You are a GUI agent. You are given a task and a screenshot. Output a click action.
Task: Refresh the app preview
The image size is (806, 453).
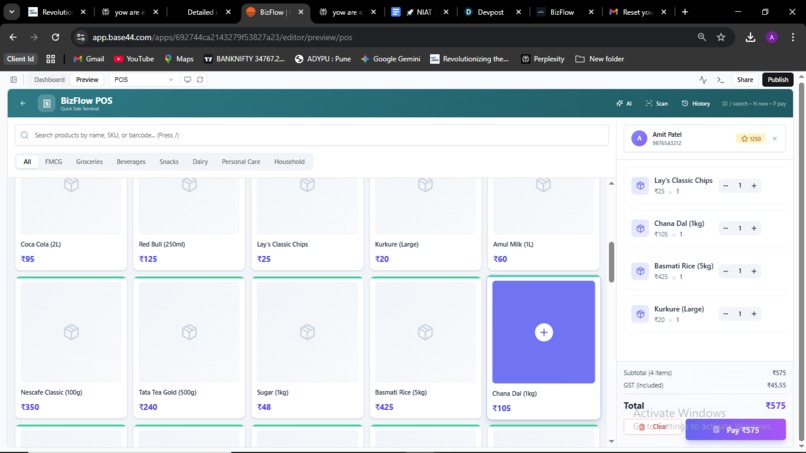click(x=200, y=80)
